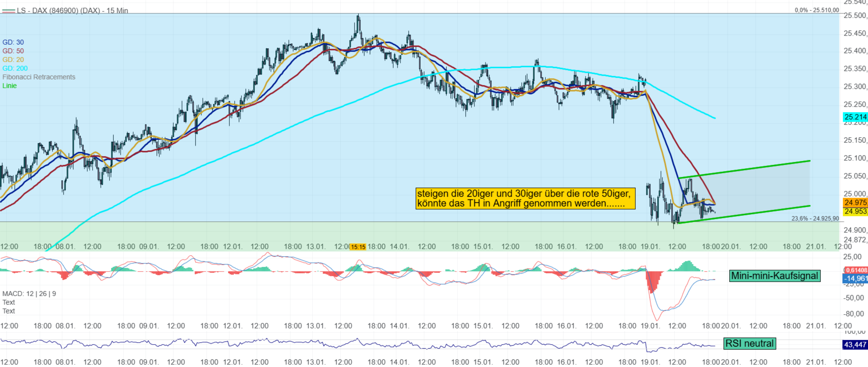Click the chart series icon before LS - DAX title
Viewport: 868px width, 367px height.
tap(8, 11)
